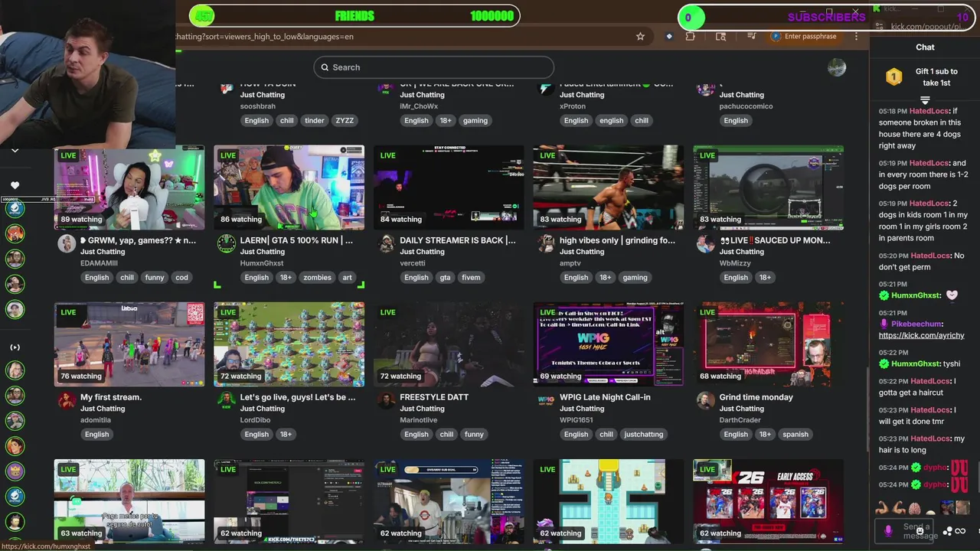Click the Kick search field

click(x=433, y=67)
